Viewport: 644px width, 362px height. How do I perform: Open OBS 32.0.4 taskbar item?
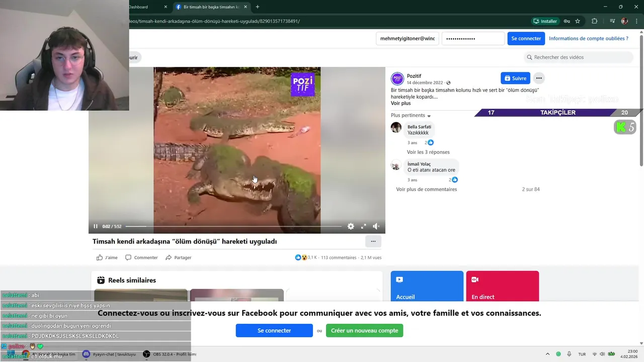(x=169, y=354)
